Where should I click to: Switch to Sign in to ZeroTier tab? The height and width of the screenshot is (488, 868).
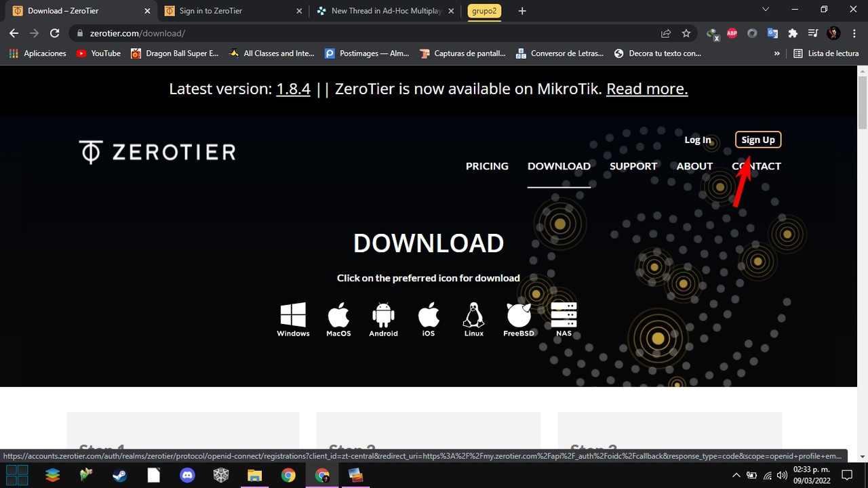click(233, 11)
